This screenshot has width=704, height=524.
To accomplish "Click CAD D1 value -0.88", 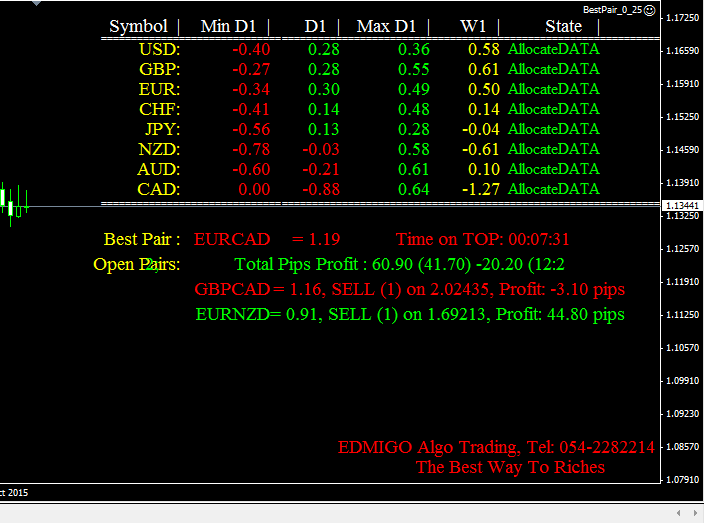I will point(321,189).
